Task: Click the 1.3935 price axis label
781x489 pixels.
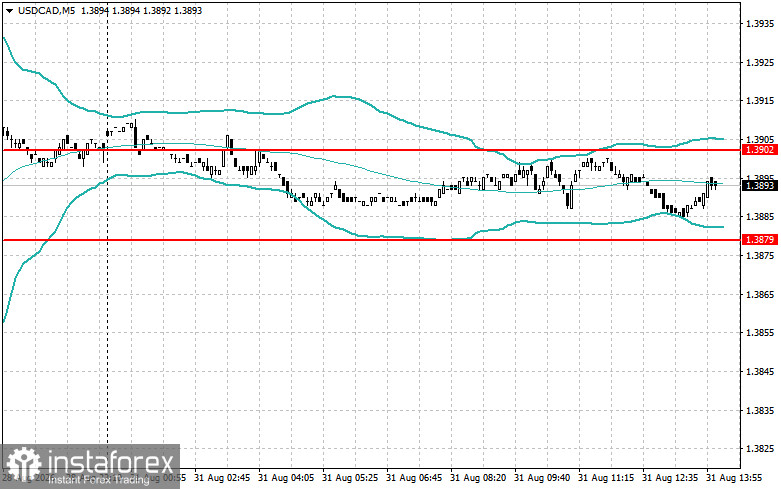Action: 761,23
